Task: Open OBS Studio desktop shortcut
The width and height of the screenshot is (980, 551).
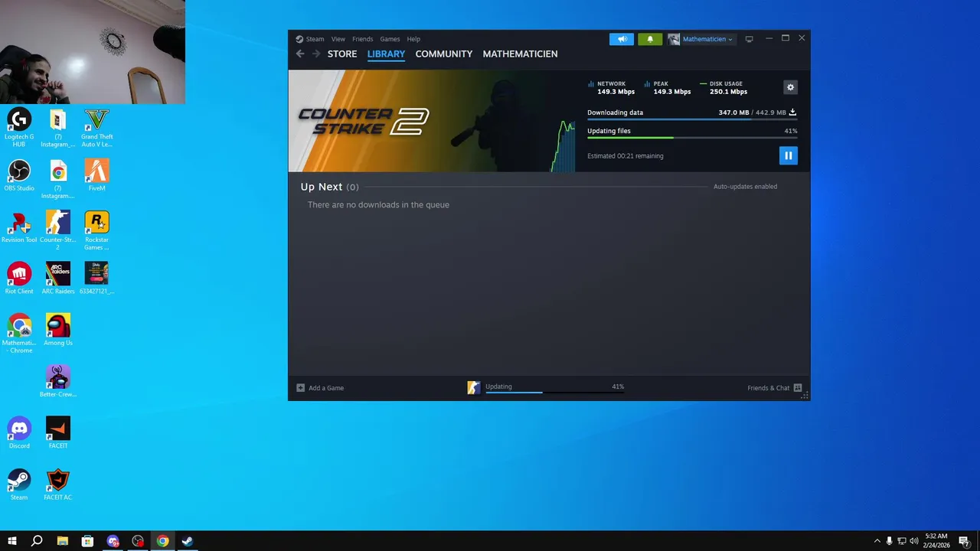Action: pyautogui.click(x=19, y=175)
